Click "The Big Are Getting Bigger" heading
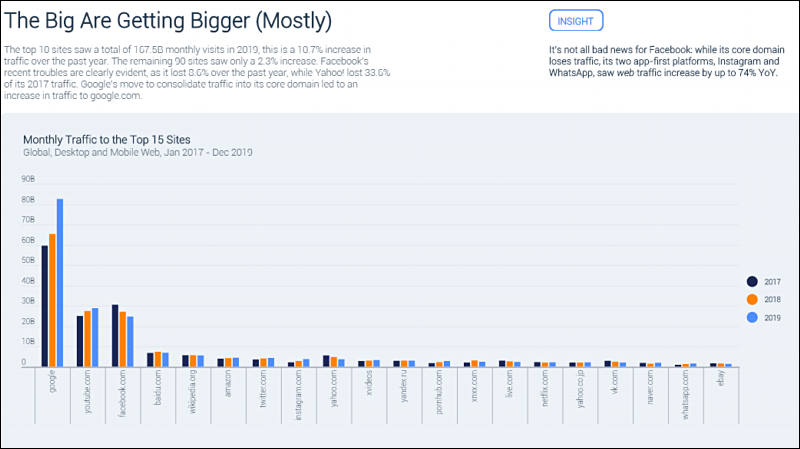The height and width of the screenshot is (449, 800). [168, 20]
